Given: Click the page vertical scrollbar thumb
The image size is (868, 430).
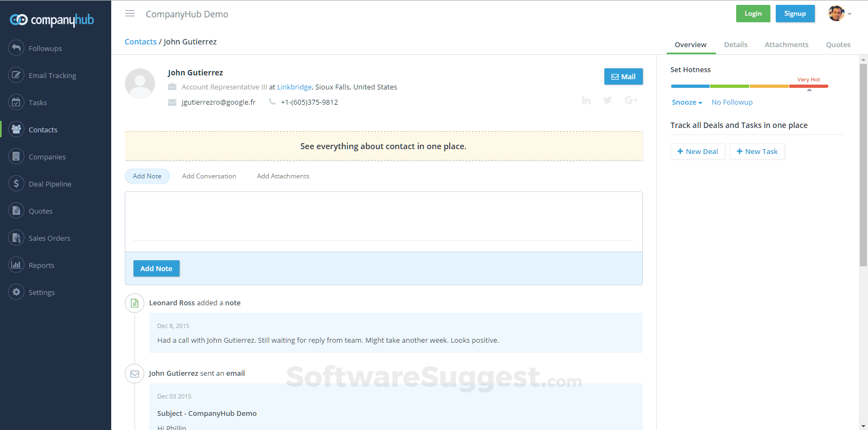Looking at the screenshot, I should [863, 165].
